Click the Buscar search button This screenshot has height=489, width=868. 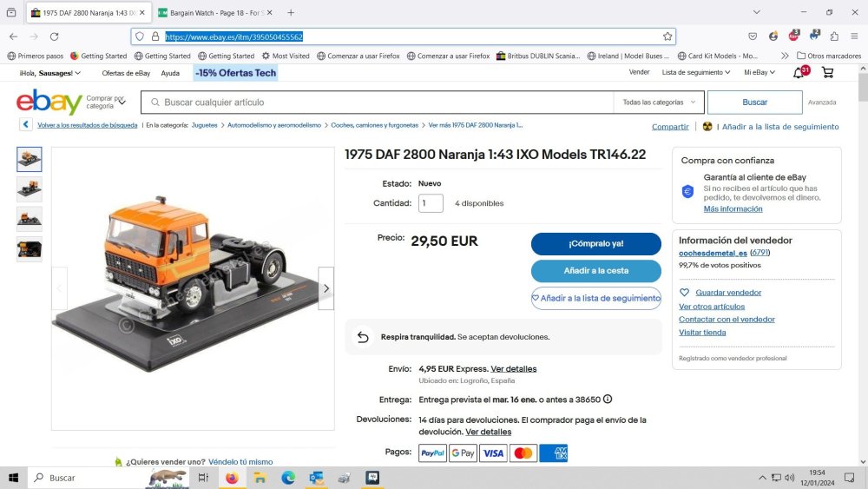[754, 102]
